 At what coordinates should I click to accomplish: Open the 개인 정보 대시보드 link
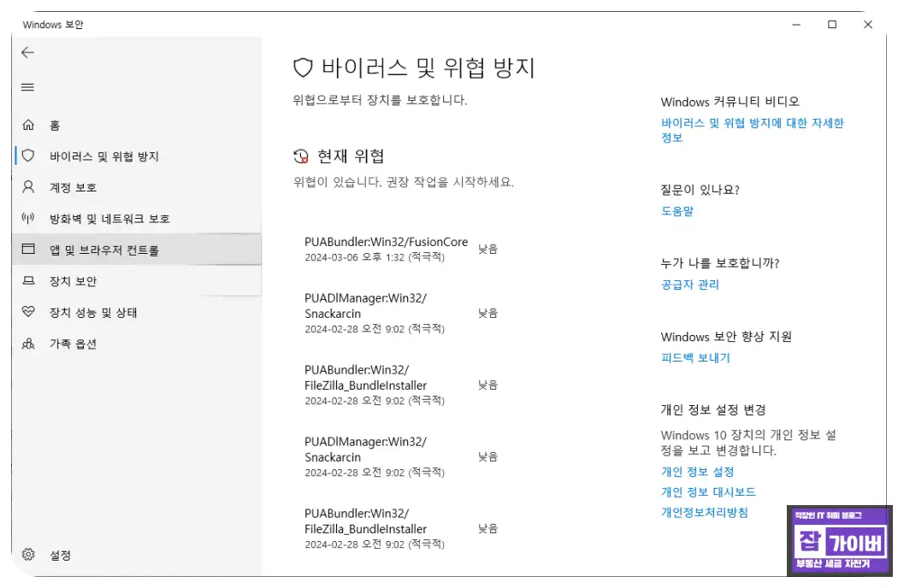point(708,491)
